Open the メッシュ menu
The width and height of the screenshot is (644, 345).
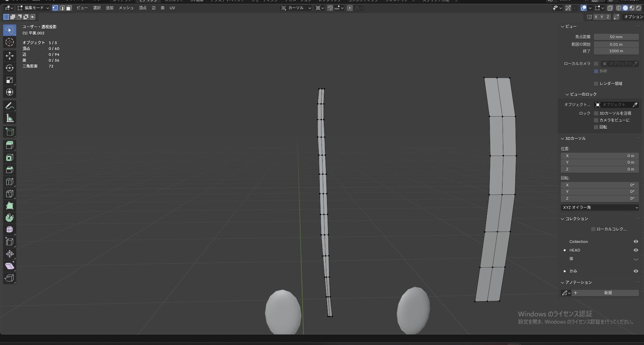click(126, 8)
